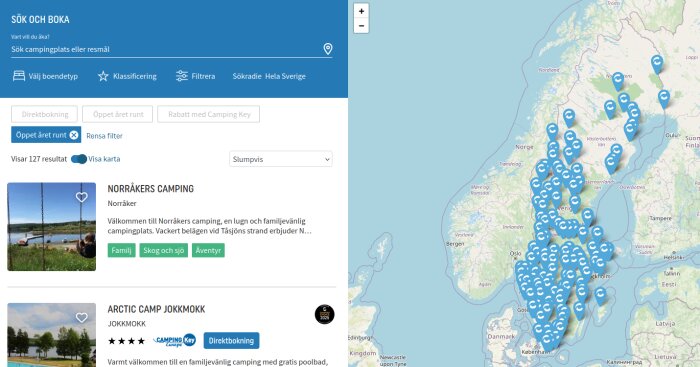This screenshot has height=367, width=700.
Task: Zoom in on the map
Action: pyautogui.click(x=361, y=11)
